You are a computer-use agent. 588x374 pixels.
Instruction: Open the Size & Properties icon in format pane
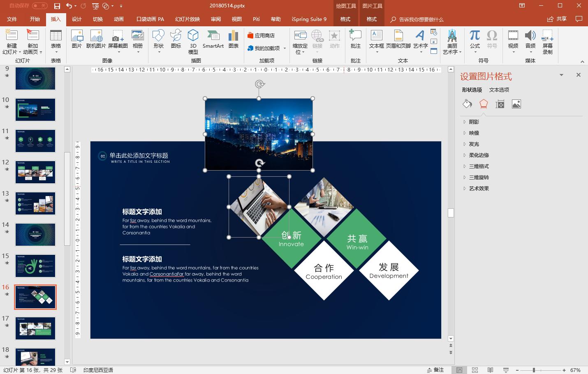click(500, 104)
